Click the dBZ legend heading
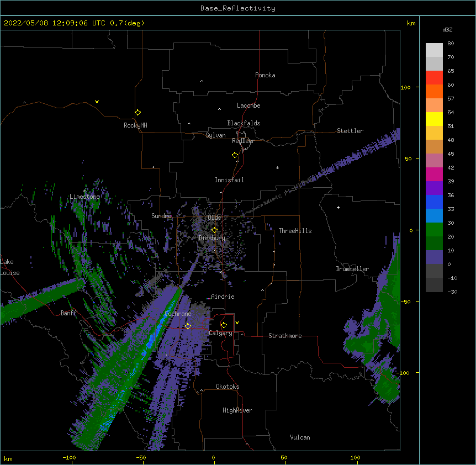 coord(447,30)
